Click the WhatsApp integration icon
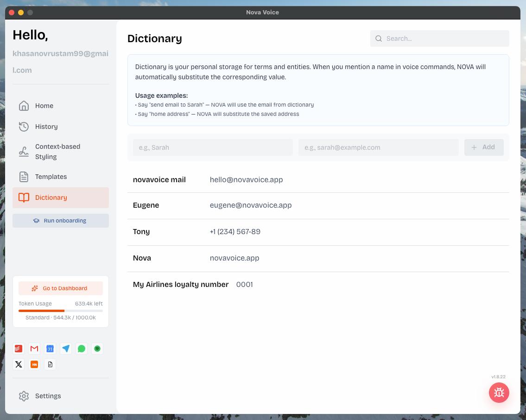Viewport: 526px width, 420px height. 82,349
